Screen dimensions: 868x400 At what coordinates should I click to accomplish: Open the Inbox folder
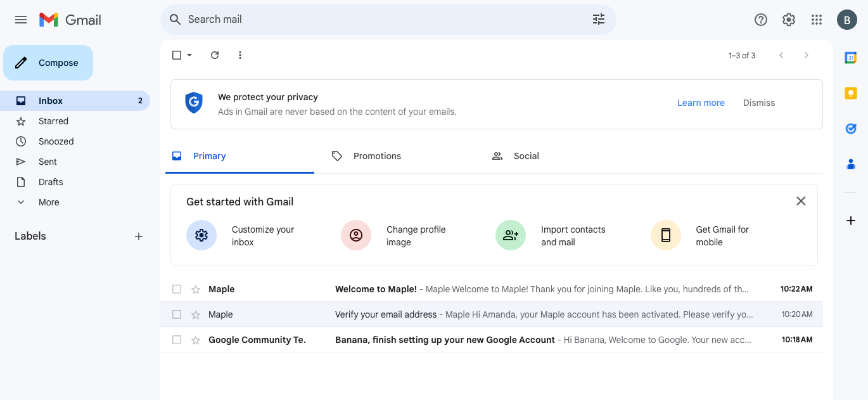point(75,101)
